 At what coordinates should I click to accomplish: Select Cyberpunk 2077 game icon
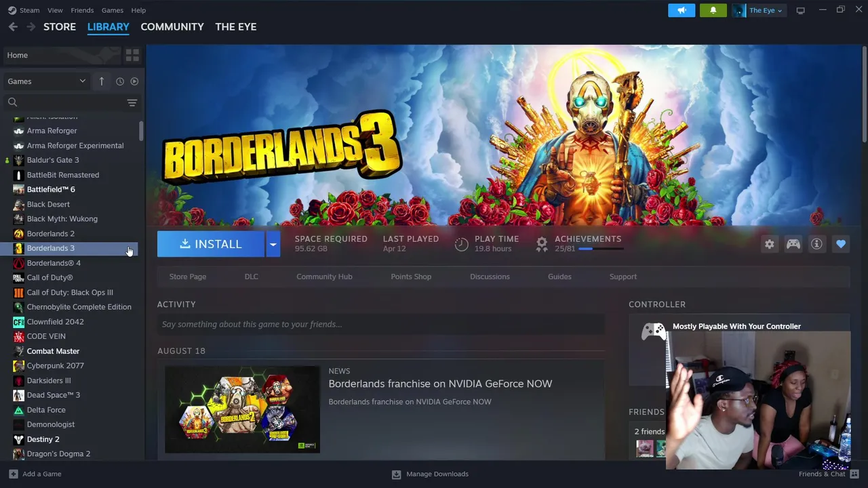tap(18, 366)
